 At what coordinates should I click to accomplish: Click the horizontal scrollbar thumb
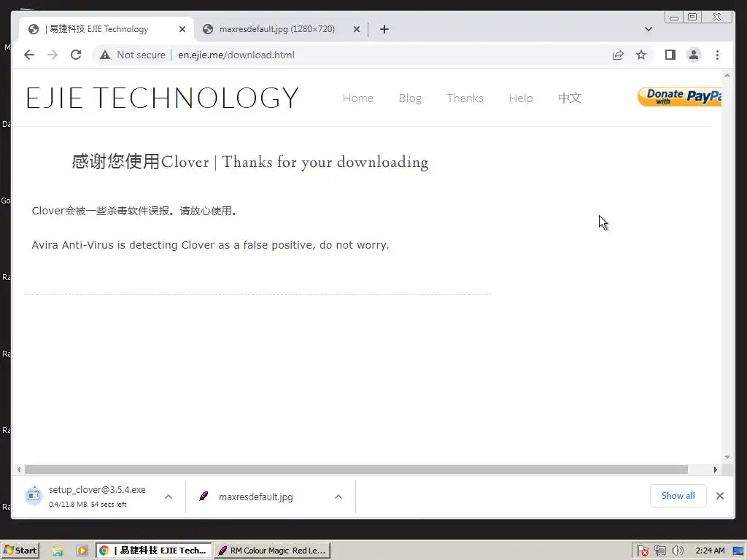pos(356,470)
